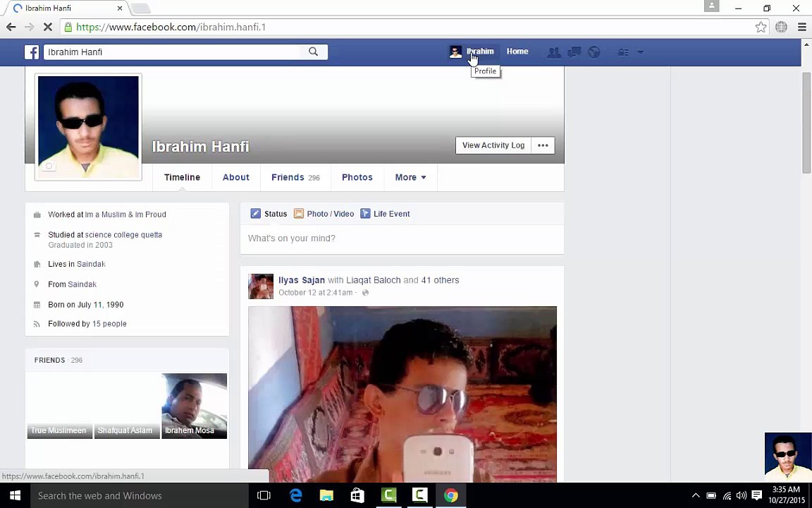Click the secure padlock icon in the address bar

(x=68, y=27)
